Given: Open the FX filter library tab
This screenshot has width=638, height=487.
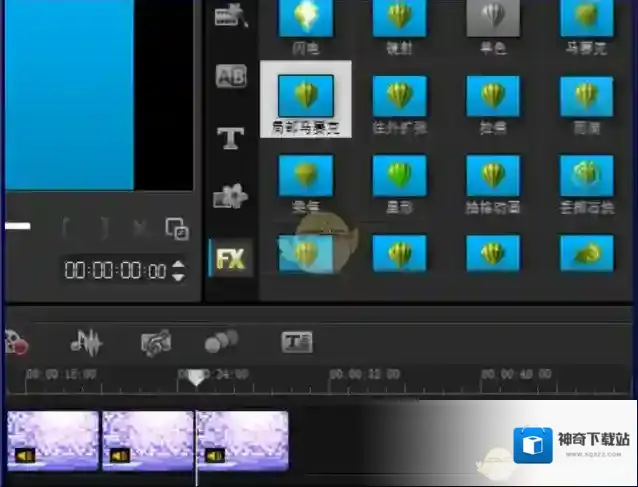Looking at the screenshot, I should coord(230,260).
